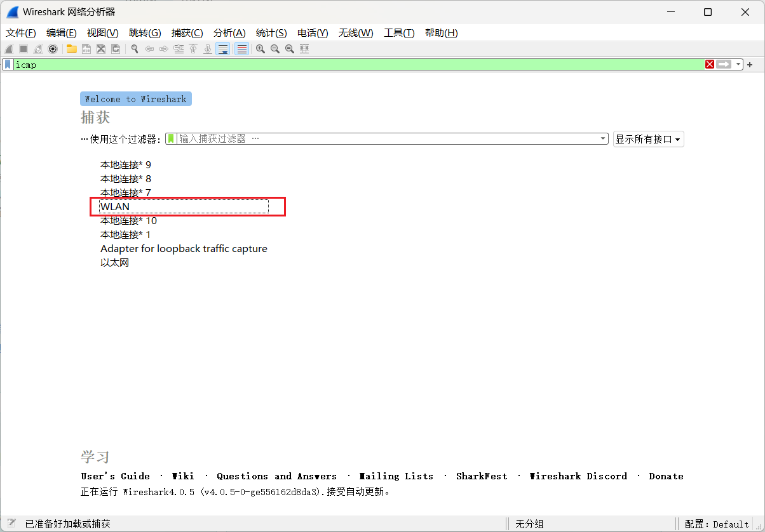Open the 显示所有接口 dropdown
This screenshot has height=532, width=765.
pyautogui.click(x=649, y=139)
